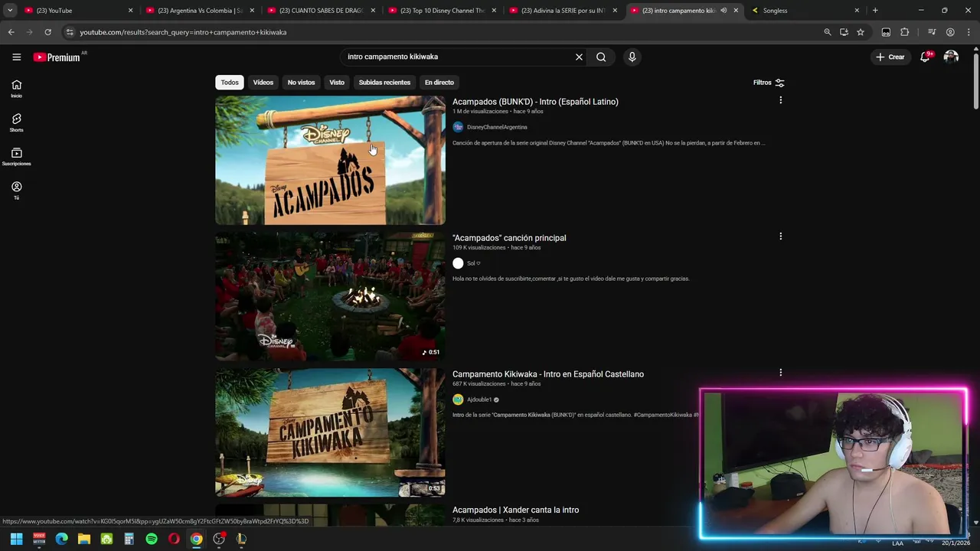The width and height of the screenshot is (980, 551).
Task: Open Suscripciones in the sidebar
Action: 16,157
